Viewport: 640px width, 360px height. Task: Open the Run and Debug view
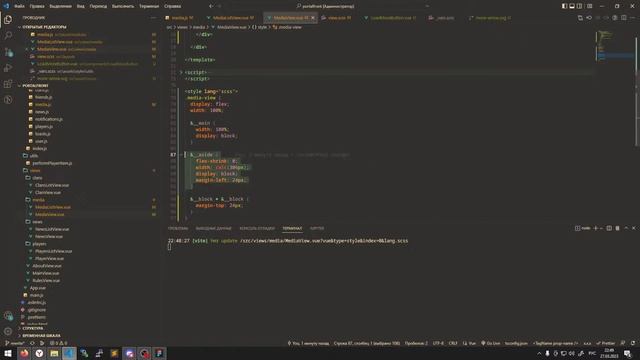(x=8, y=68)
